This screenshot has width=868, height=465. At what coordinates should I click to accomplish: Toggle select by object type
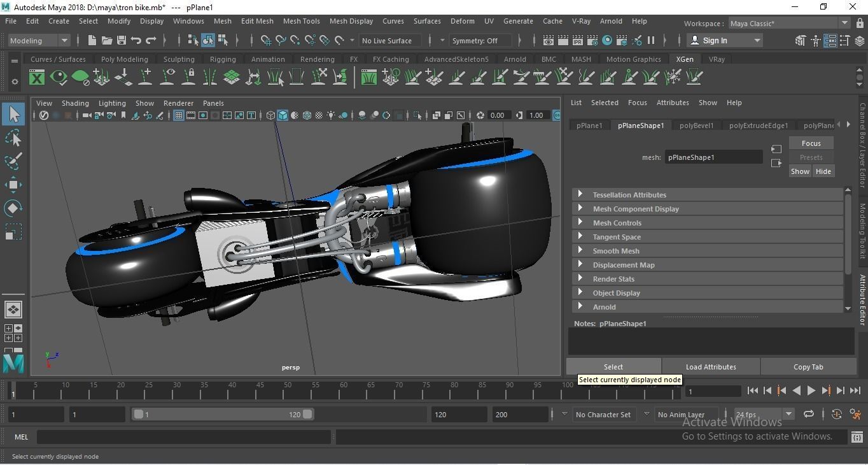pyautogui.click(x=208, y=41)
